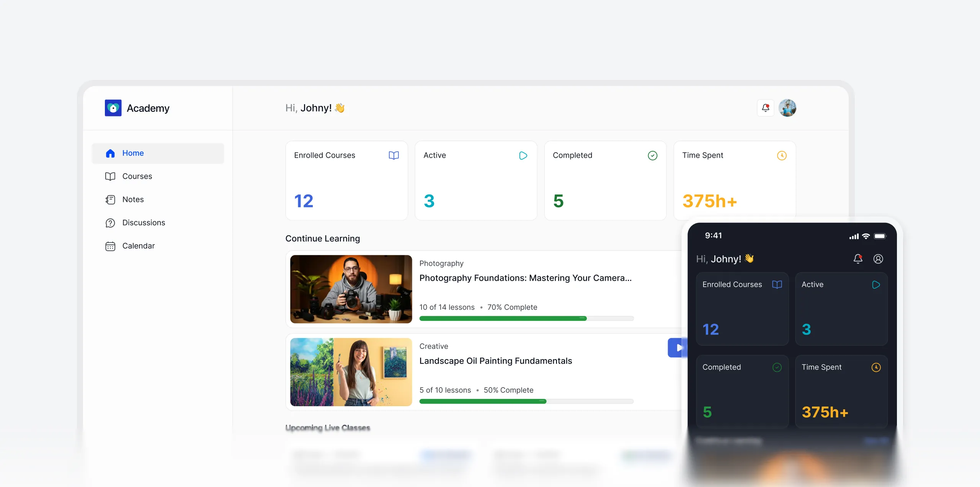Open Photography Foundations: Mastering Your Camera title

coord(526,278)
